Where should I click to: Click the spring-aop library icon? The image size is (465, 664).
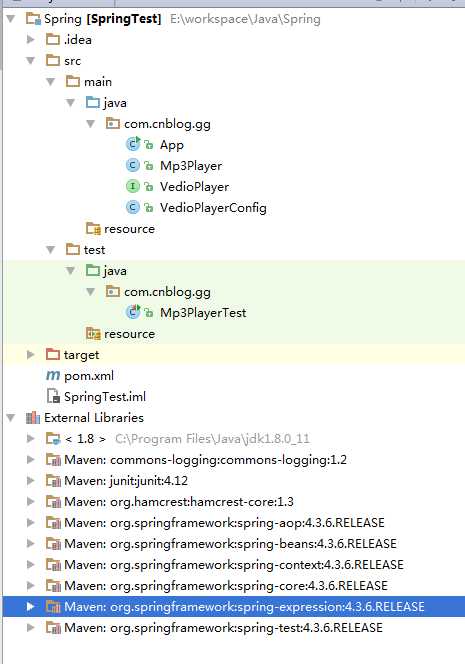coord(53,523)
